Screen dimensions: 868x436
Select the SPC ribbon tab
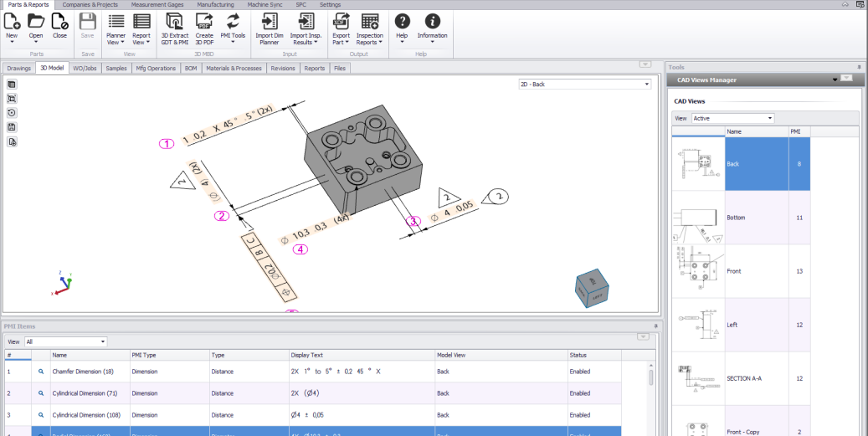pos(300,4)
